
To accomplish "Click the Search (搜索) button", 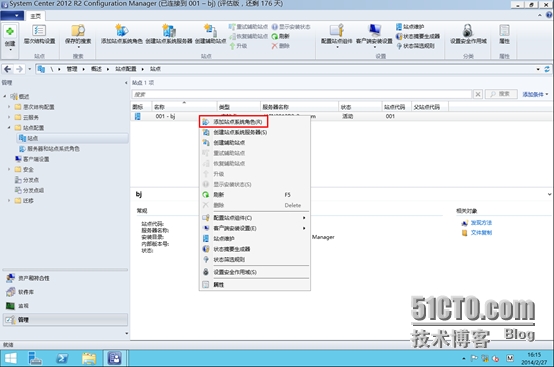I will tap(501, 94).
